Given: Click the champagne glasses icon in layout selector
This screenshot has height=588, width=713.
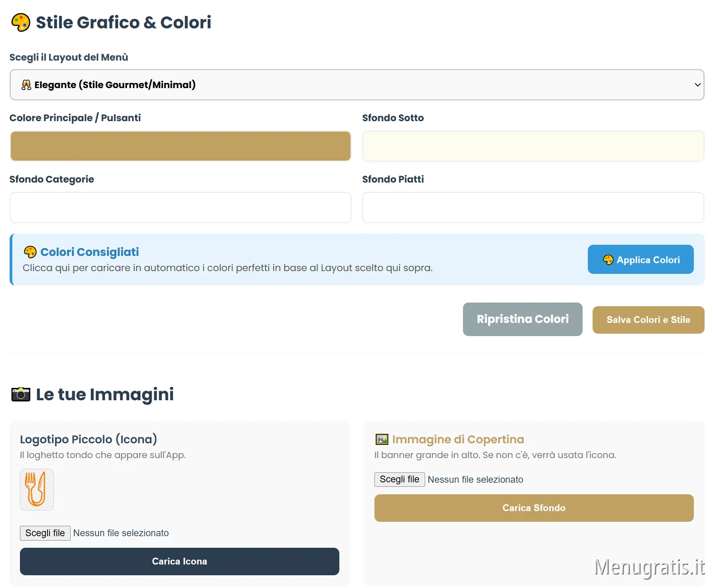Looking at the screenshot, I should pyautogui.click(x=26, y=85).
